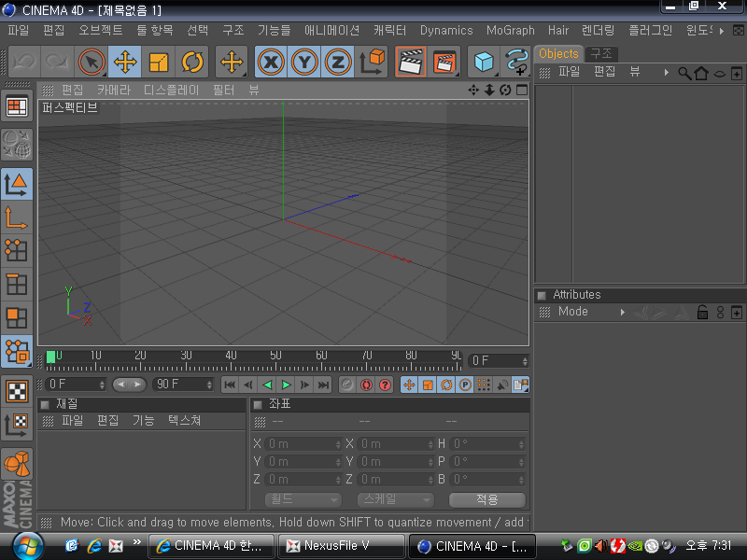The height and width of the screenshot is (560, 747).
Task: Open the 스케일 size dropdown
Action: pyautogui.click(x=395, y=499)
